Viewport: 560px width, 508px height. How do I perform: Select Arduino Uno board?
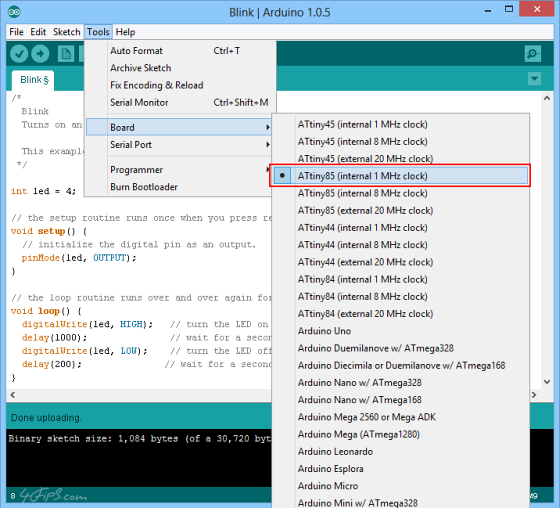[x=400, y=331]
